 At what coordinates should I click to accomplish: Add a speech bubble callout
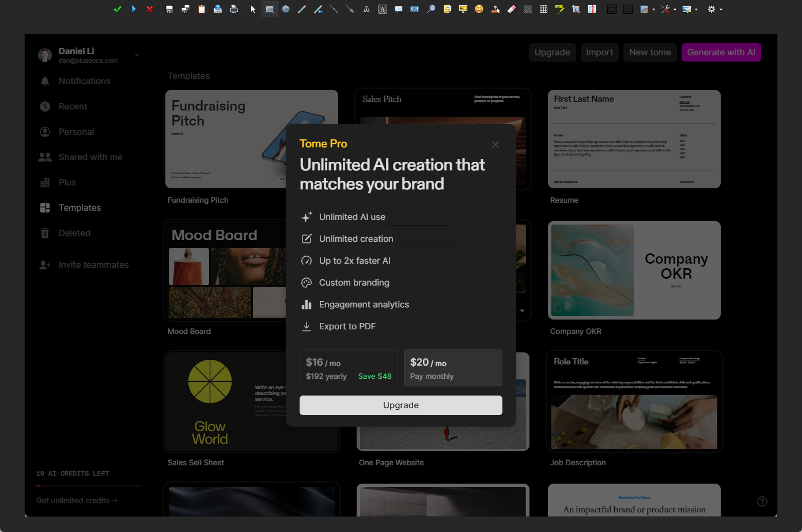tap(398, 9)
